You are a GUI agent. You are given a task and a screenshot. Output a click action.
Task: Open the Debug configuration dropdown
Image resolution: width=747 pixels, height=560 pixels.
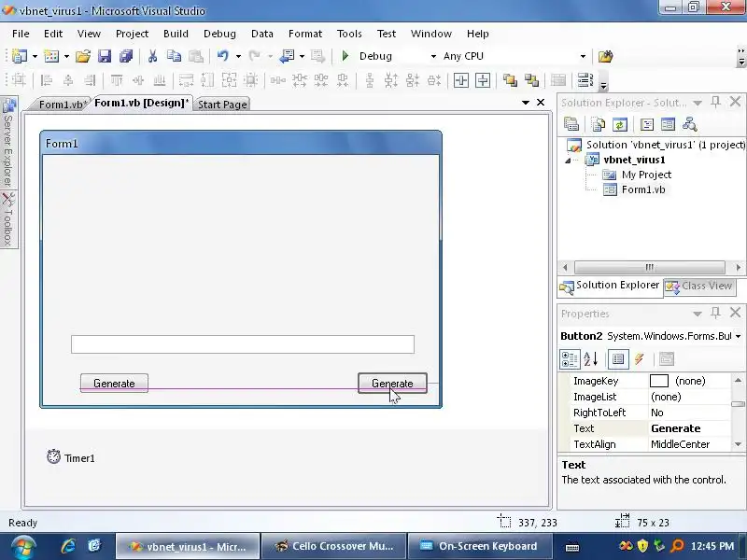click(433, 56)
